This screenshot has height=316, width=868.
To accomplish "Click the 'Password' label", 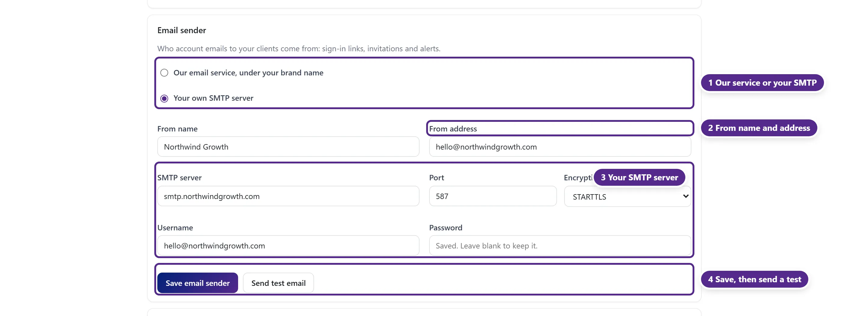I will pos(445,228).
